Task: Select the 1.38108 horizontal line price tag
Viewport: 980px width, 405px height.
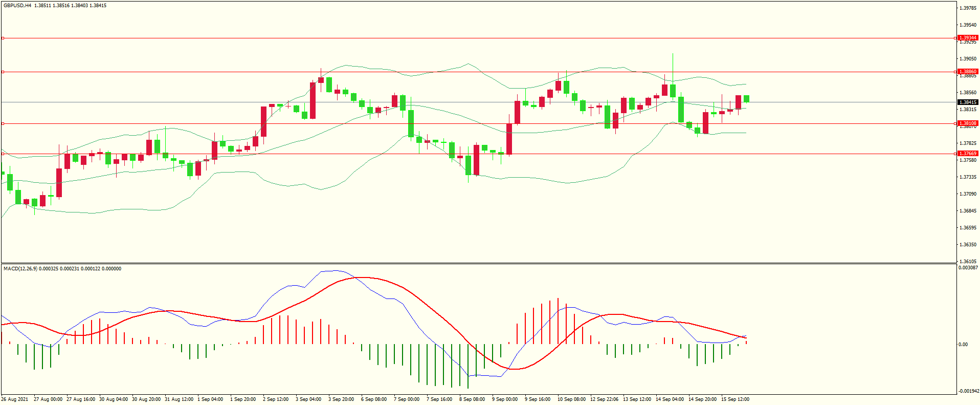Action: pyautogui.click(x=968, y=123)
